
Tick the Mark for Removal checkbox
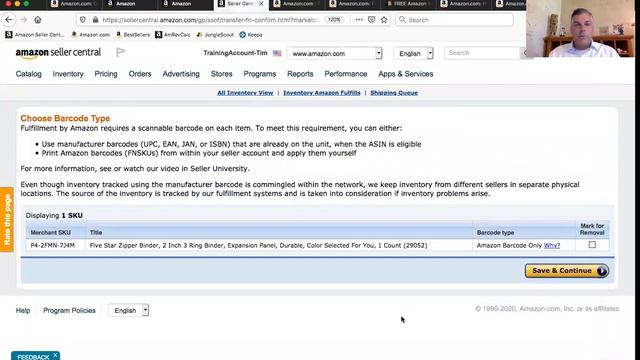(x=592, y=245)
